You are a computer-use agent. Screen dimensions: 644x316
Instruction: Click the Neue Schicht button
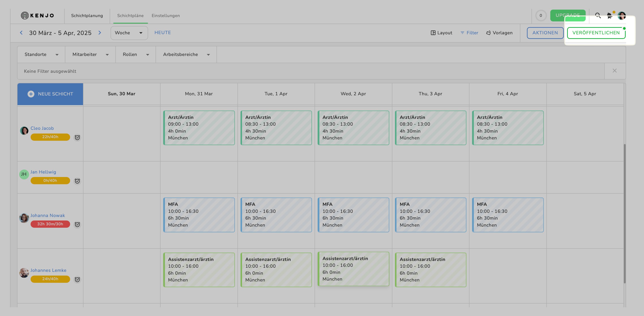[x=50, y=94]
